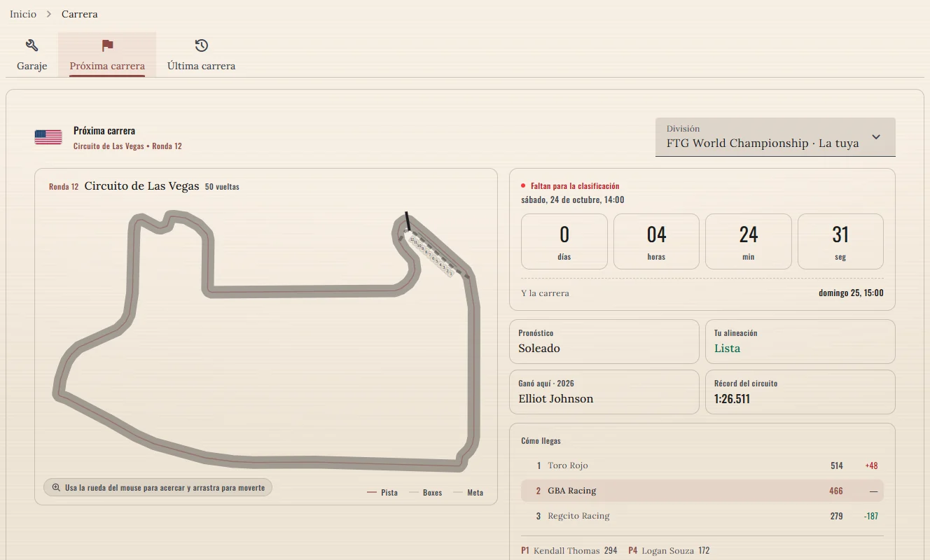The width and height of the screenshot is (930, 560).
Task: Click the Las Vegas circuit track map
Action: 267,342
